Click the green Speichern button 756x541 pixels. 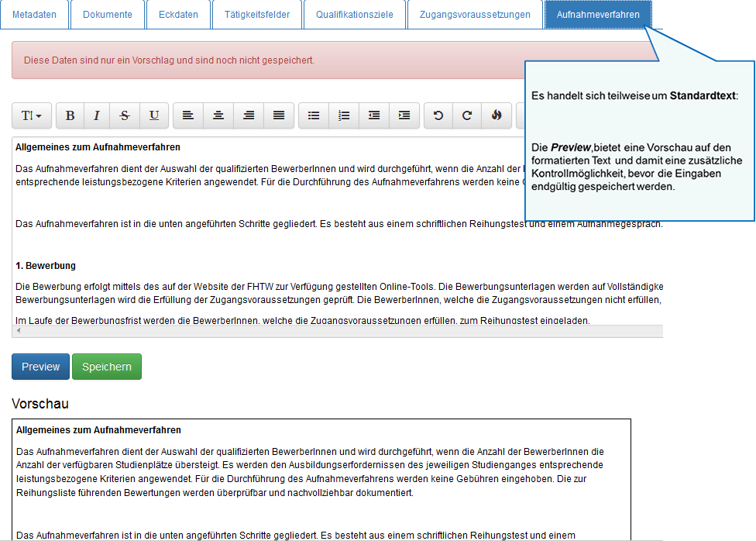tap(107, 367)
